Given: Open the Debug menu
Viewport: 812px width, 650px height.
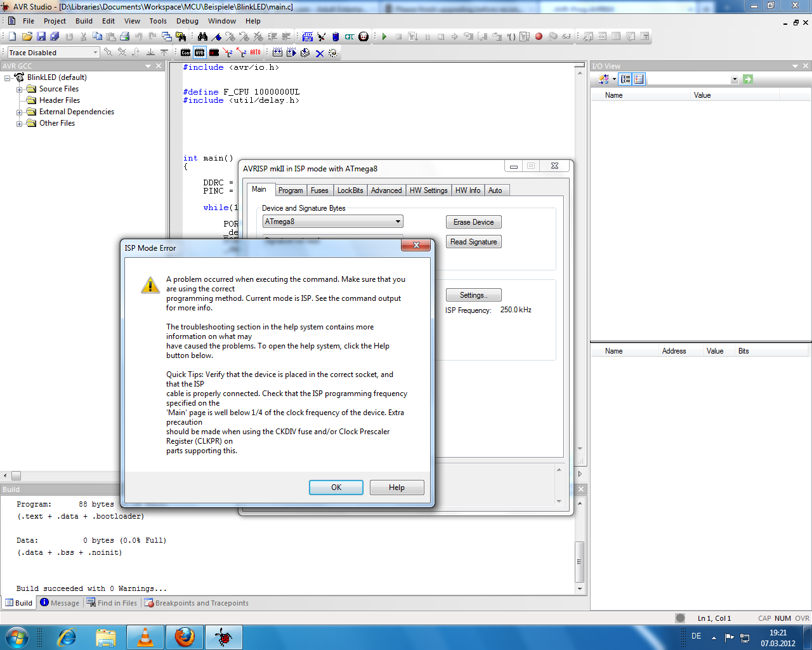Looking at the screenshot, I should (187, 21).
